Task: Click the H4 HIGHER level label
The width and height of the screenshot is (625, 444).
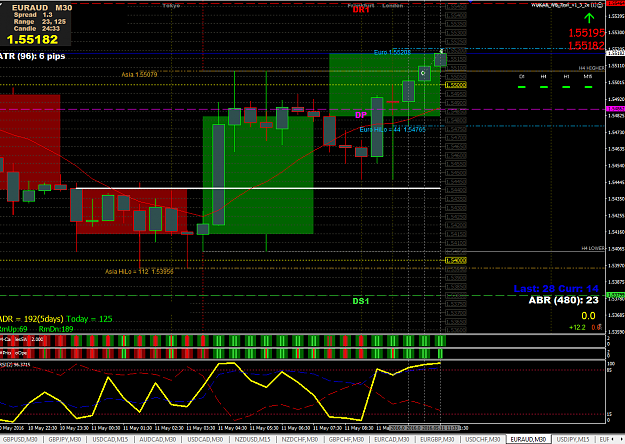Action: point(592,68)
